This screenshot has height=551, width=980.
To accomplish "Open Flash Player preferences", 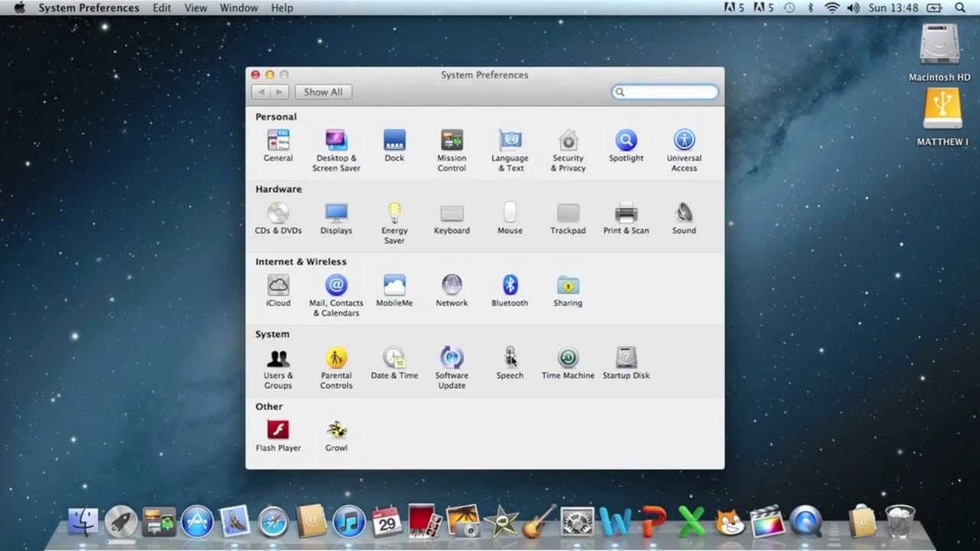I will pyautogui.click(x=278, y=435).
